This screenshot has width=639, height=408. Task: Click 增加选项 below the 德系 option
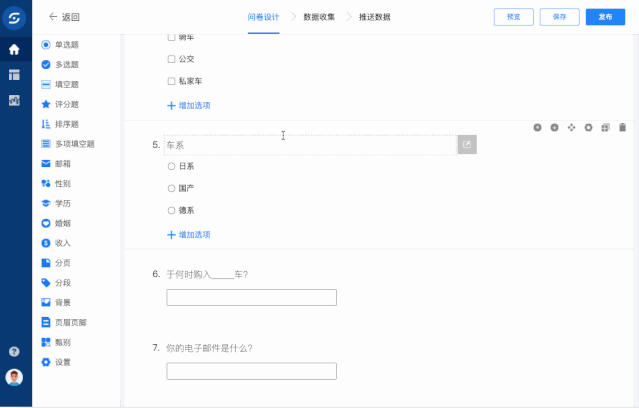pos(189,235)
